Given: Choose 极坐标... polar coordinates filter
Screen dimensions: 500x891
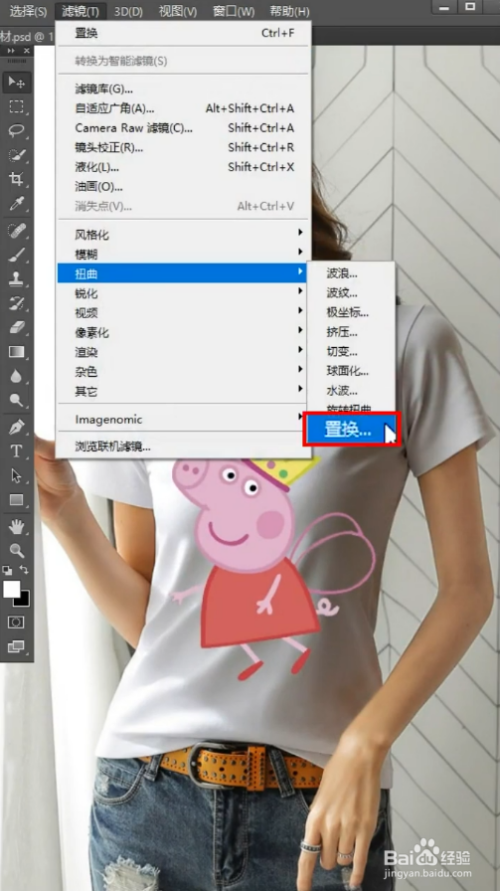Looking at the screenshot, I should pos(351,313).
